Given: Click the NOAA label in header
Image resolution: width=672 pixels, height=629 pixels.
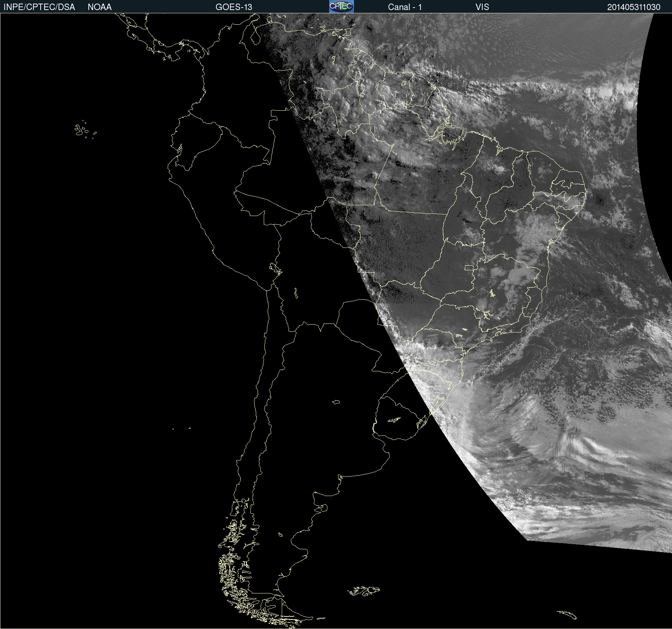Looking at the screenshot, I should tap(100, 7).
